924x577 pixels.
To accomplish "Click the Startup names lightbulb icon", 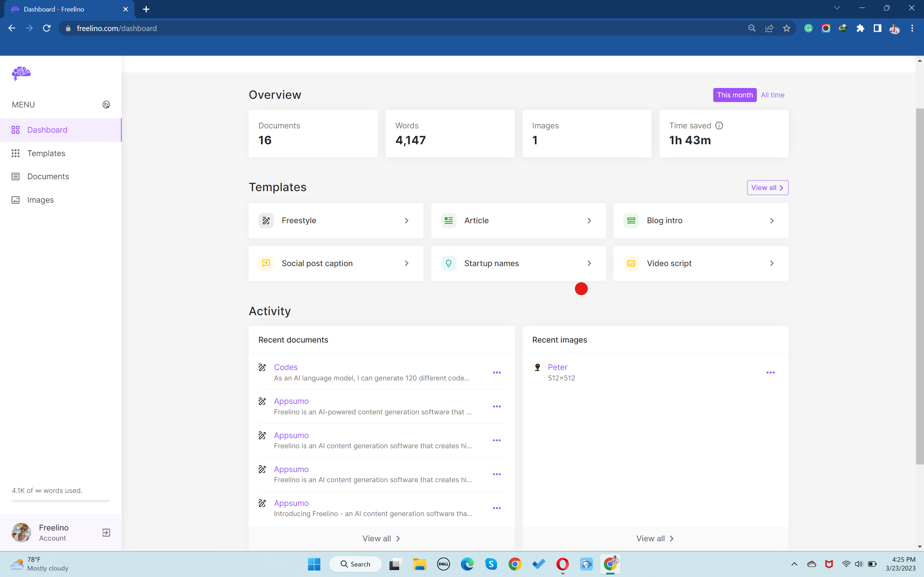I will pos(448,263).
